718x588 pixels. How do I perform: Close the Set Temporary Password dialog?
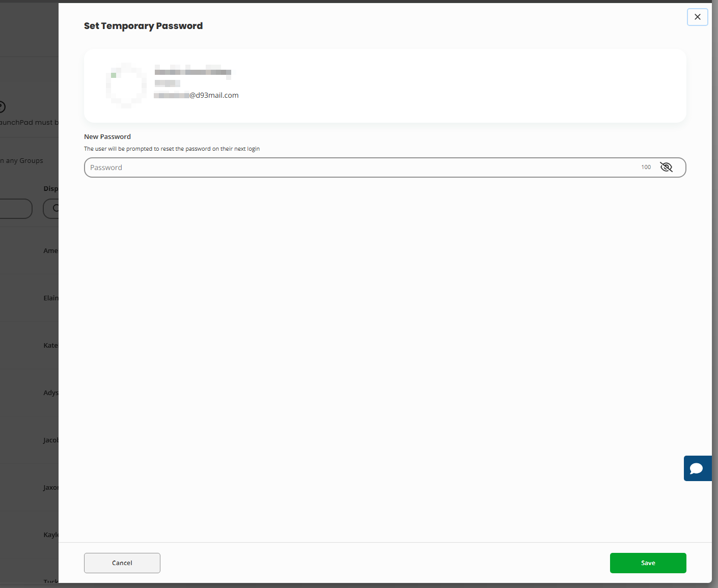(697, 17)
